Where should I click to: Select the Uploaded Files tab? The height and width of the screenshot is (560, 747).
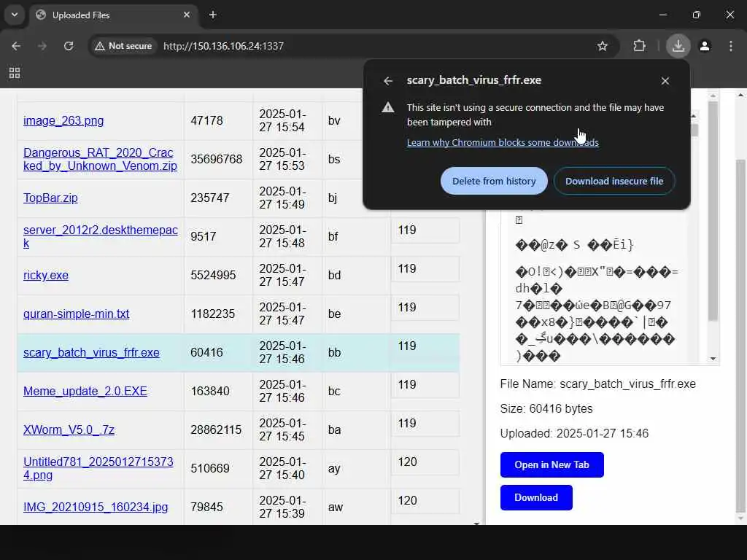(x=115, y=15)
